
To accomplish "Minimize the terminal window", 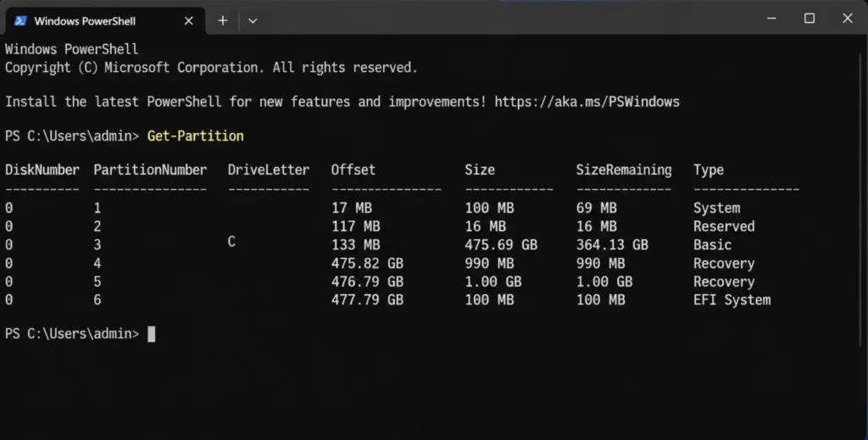I will point(771,19).
